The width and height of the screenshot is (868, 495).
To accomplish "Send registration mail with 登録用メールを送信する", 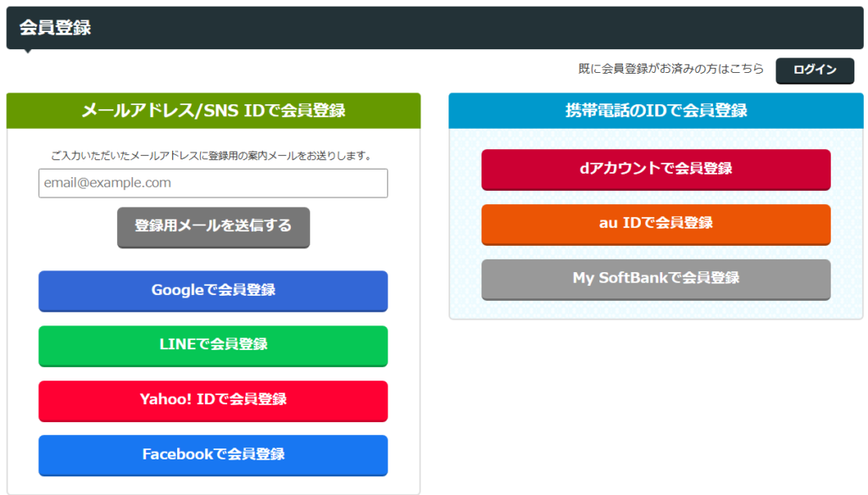I will tap(213, 227).
